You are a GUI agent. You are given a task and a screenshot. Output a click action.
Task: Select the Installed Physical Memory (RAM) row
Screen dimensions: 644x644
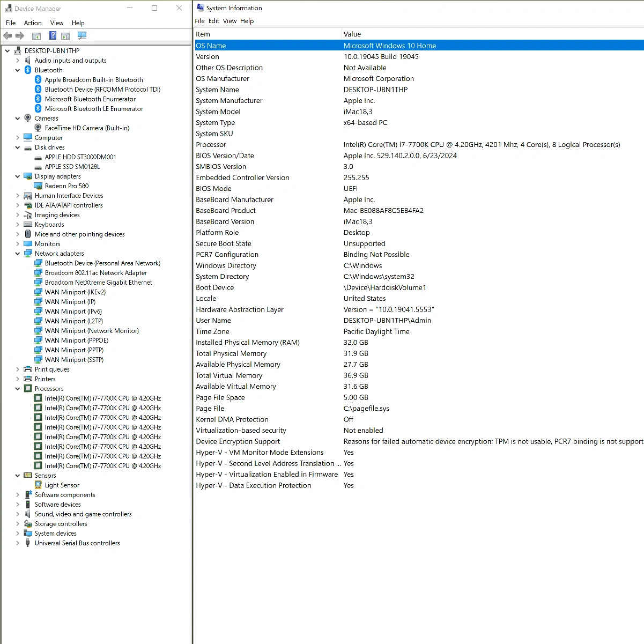point(419,343)
